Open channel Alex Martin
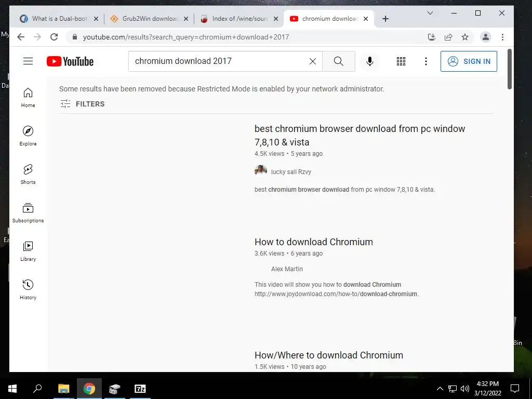The image size is (532, 399). (287, 269)
